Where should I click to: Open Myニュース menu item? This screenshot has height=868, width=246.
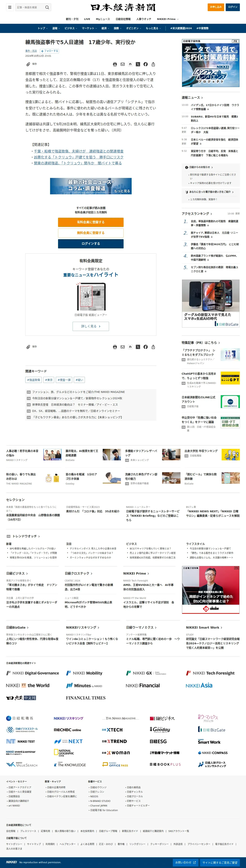(103, 19)
